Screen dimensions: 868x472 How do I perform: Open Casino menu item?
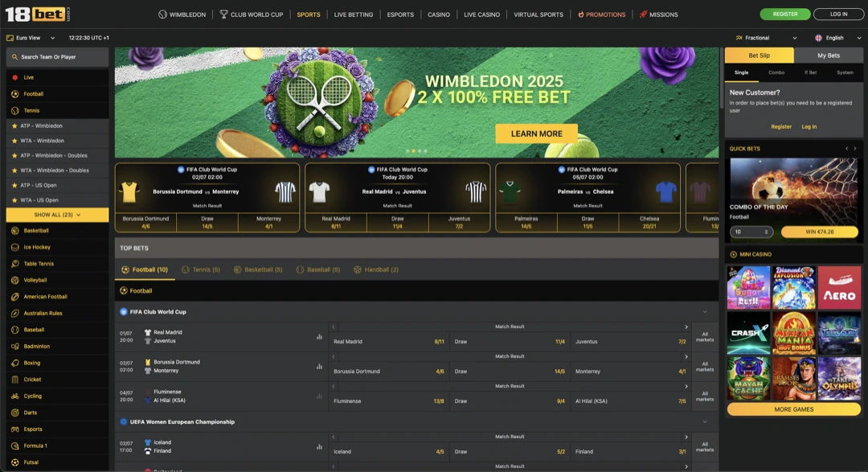pyautogui.click(x=439, y=14)
